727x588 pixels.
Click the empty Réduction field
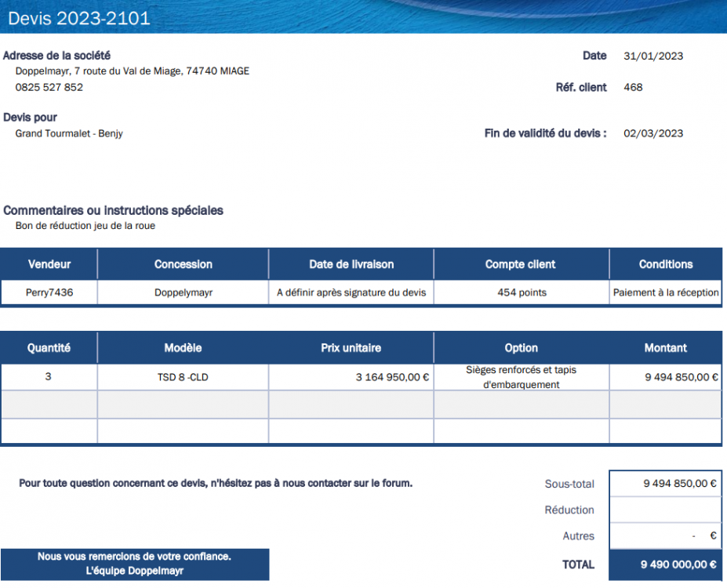click(665, 510)
